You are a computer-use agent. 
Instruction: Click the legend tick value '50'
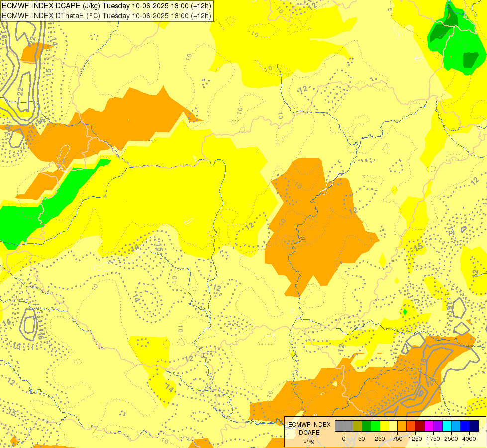pos(361,439)
